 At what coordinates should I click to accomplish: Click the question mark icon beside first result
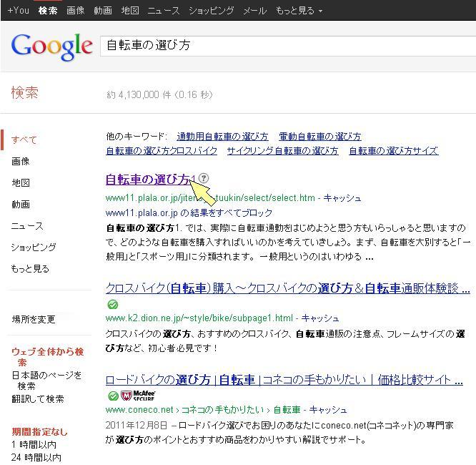click(204, 178)
